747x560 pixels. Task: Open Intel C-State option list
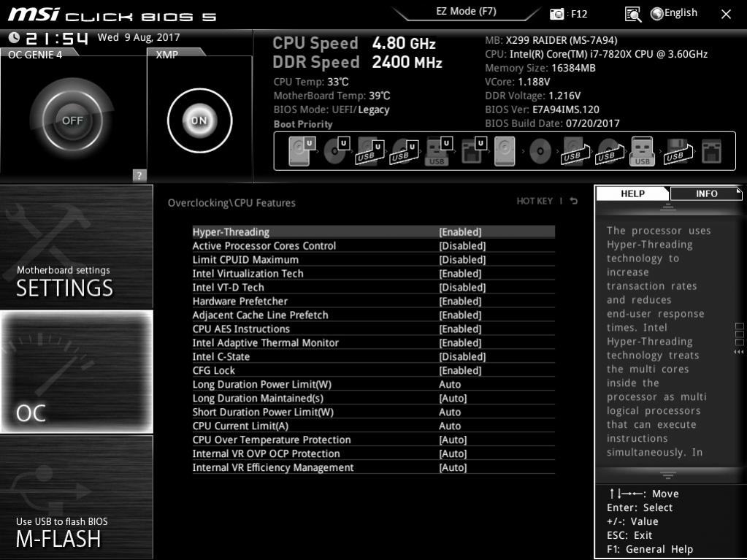[x=374, y=356]
